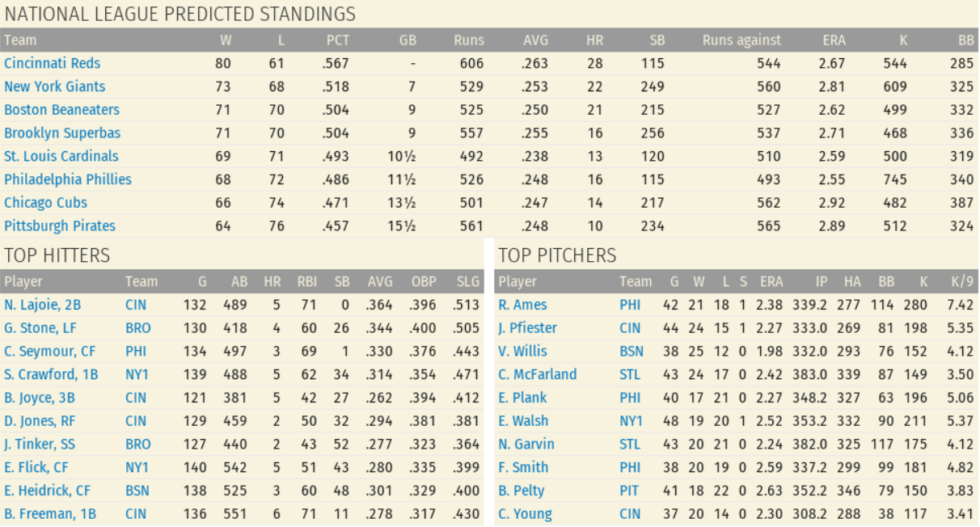Image resolution: width=980 pixels, height=527 pixels.
Task: Open the Pittsburgh Pirates team link
Action: tap(59, 226)
